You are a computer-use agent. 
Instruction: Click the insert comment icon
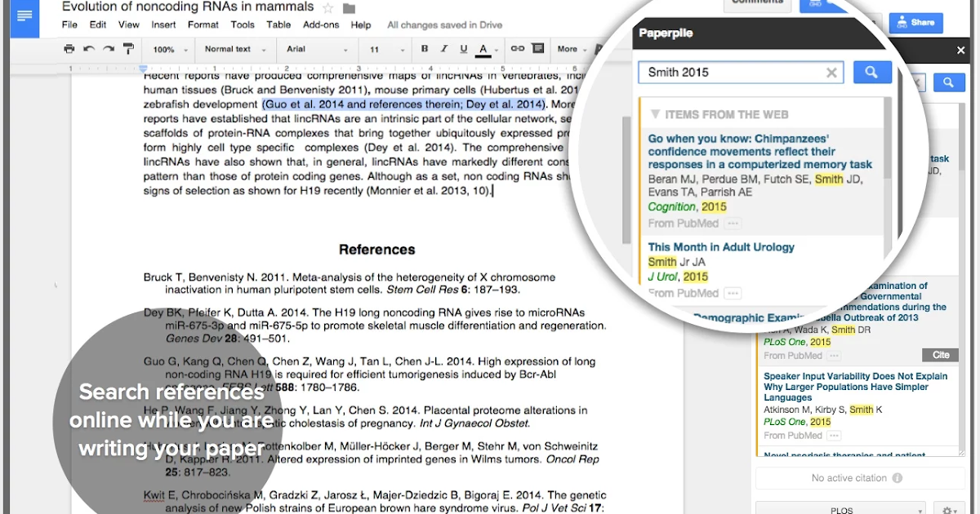pos(540,49)
